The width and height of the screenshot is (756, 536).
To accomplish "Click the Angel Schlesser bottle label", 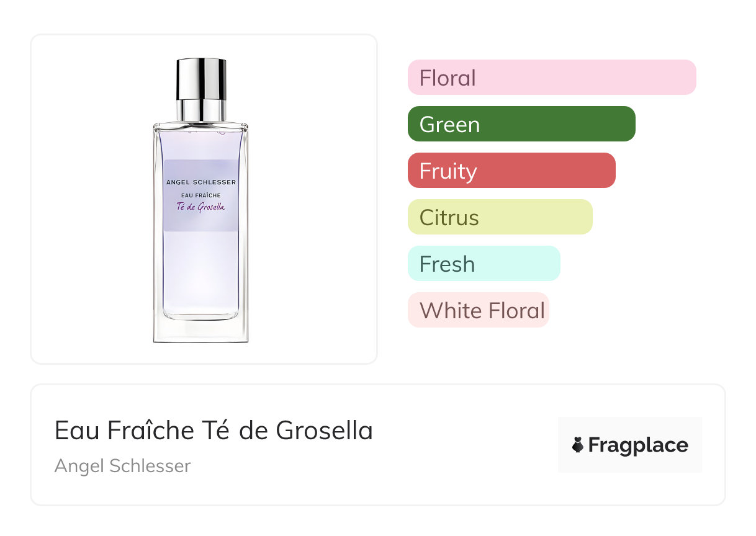I will click(x=201, y=195).
